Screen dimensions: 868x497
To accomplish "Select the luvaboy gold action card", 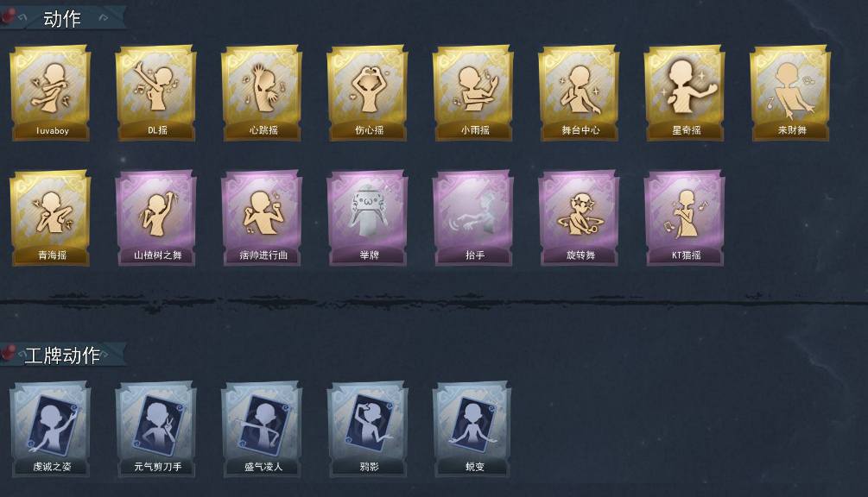I will coord(50,93).
